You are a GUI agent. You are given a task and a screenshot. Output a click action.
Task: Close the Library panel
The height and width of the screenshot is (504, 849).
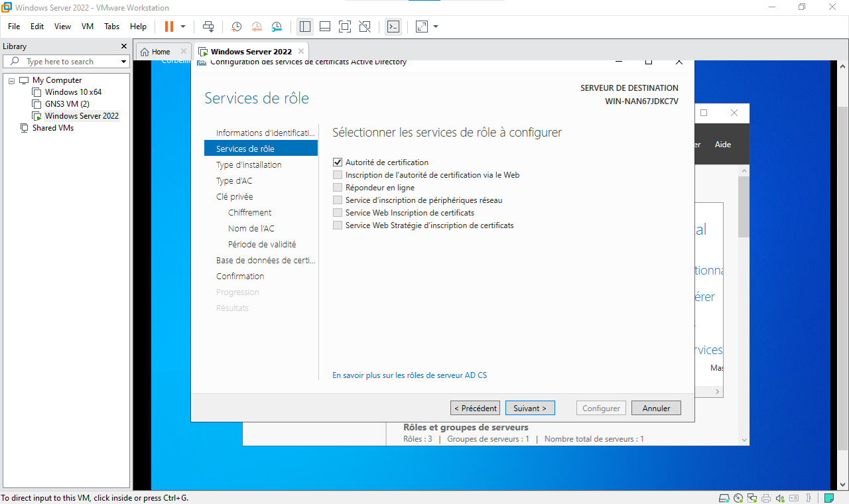point(123,46)
